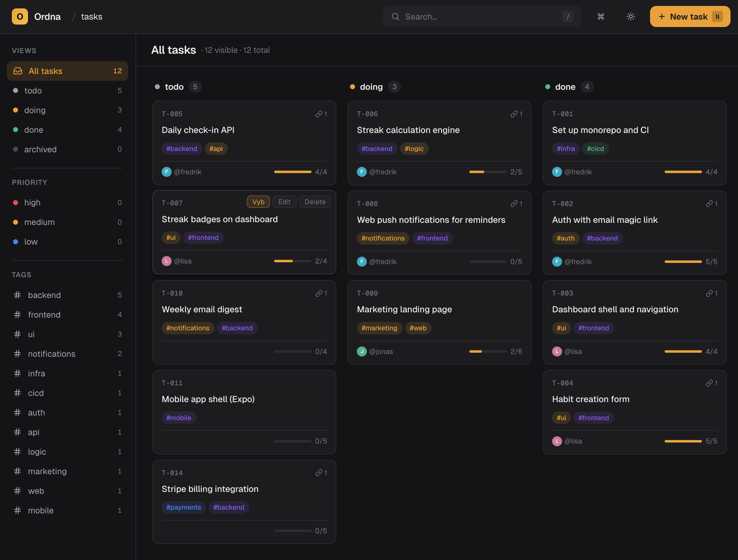Click the Ordna logo icon

pyautogui.click(x=20, y=16)
